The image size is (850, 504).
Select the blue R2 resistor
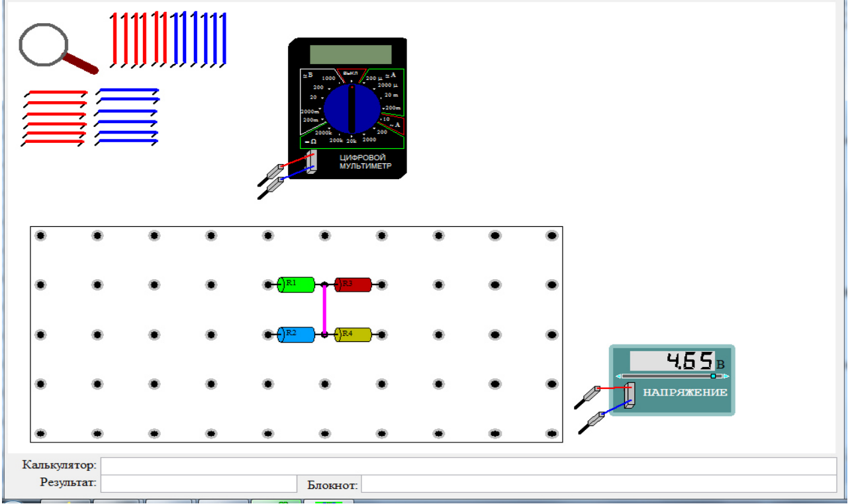[x=295, y=335]
